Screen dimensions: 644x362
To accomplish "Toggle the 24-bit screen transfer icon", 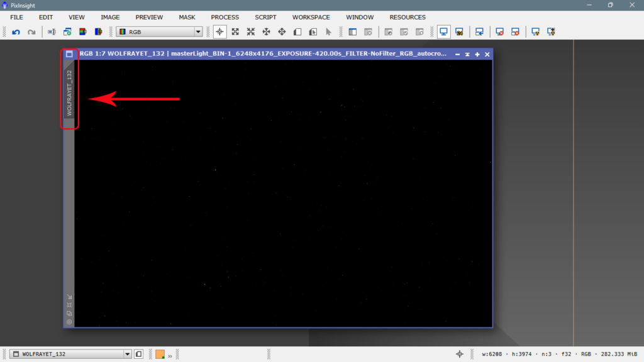I will point(459,32).
